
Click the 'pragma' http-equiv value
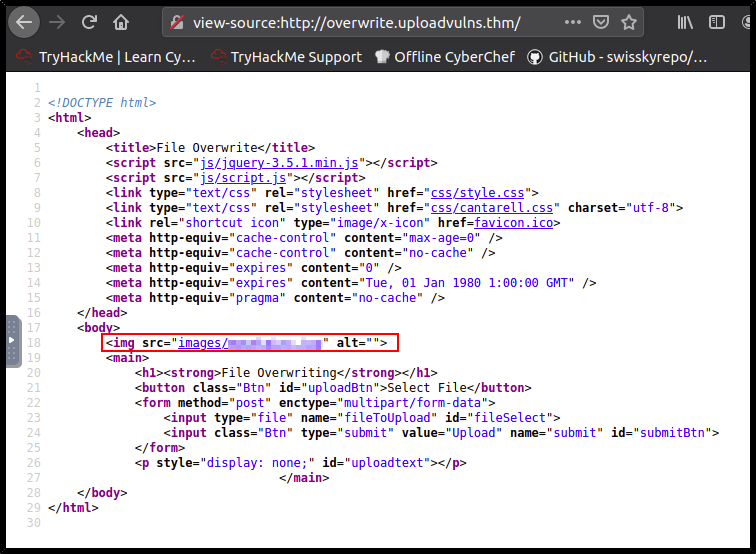coord(257,298)
